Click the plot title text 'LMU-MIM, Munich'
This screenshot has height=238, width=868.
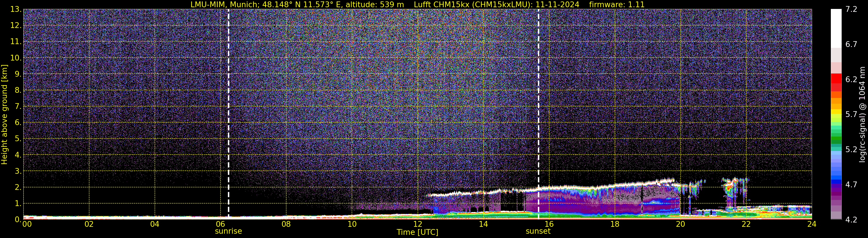pos(225,4)
